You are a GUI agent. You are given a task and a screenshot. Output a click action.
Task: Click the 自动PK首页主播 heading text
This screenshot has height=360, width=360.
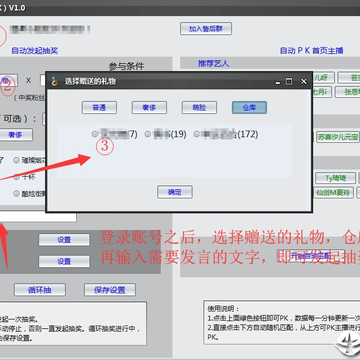312,51
